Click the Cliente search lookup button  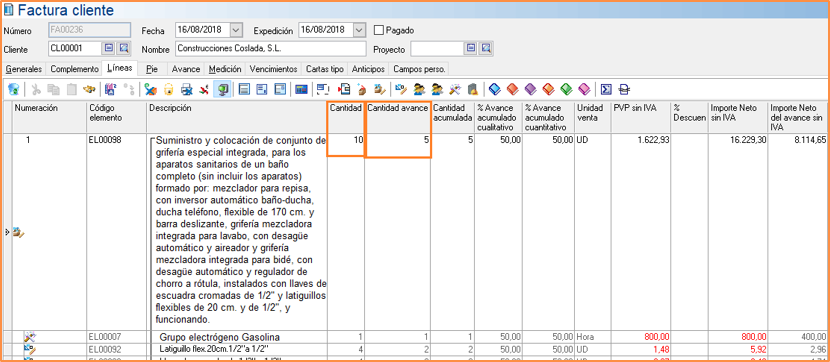coord(123,49)
